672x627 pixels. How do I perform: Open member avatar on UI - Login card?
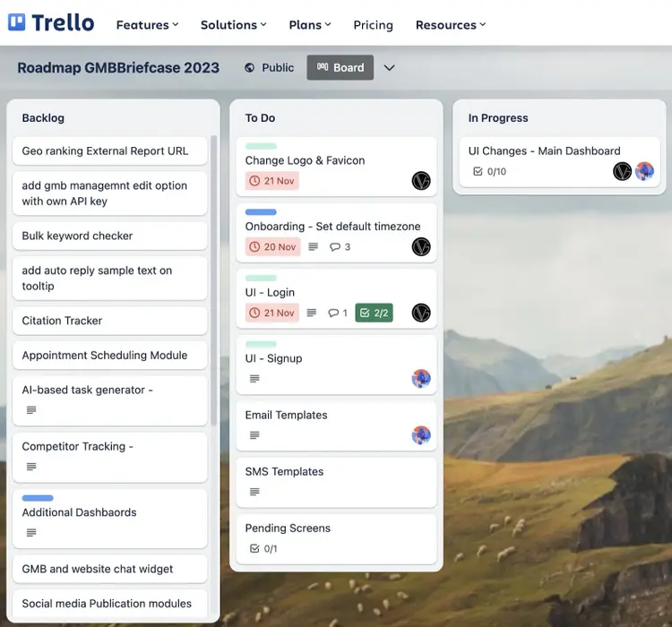point(421,313)
